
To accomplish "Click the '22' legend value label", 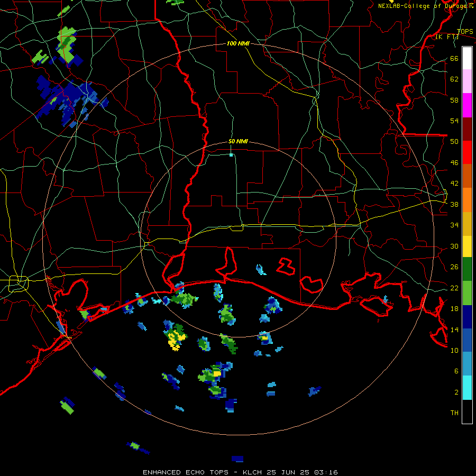I will pyautogui.click(x=454, y=288).
